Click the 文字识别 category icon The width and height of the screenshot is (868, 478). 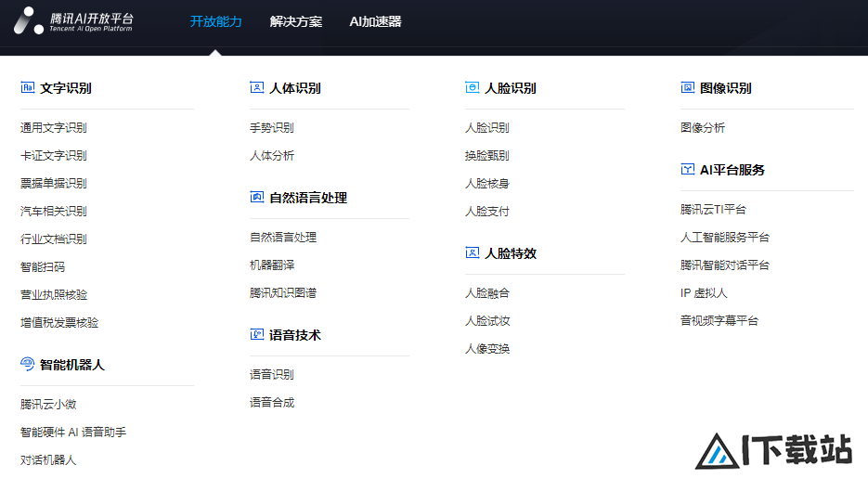28,87
